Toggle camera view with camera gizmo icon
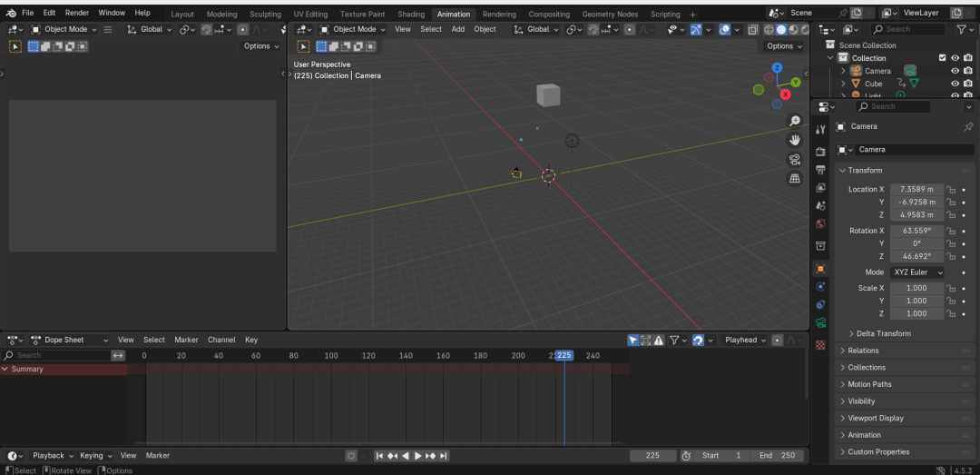 (794, 159)
